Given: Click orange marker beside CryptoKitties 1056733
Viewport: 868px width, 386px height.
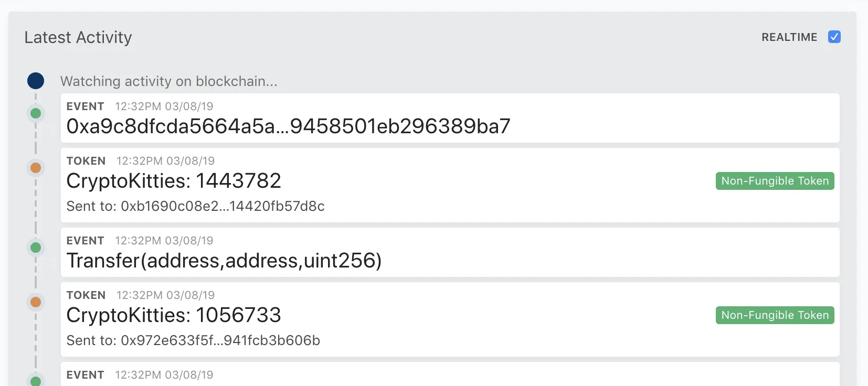Looking at the screenshot, I should pyautogui.click(x=36, y=302).
